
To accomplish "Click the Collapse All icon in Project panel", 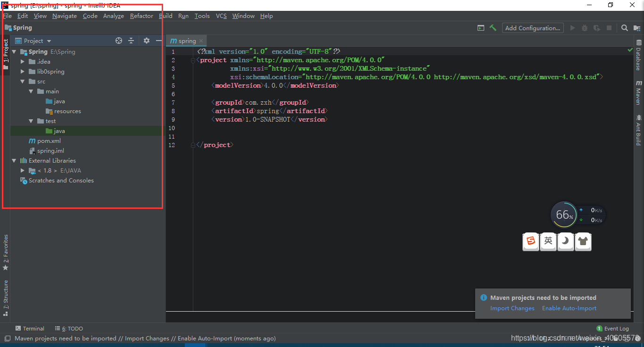I will click(131, 41).
